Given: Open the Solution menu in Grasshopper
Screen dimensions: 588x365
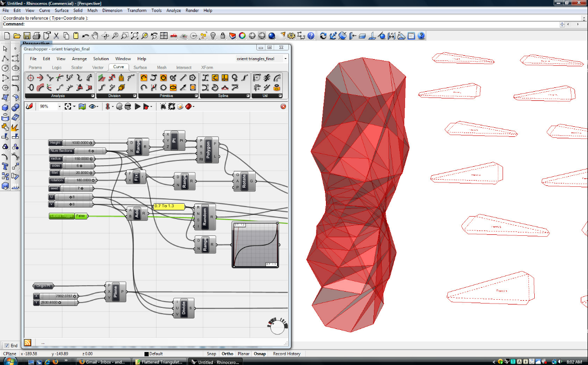Looking at the screenshot, I should pos(101,59).
